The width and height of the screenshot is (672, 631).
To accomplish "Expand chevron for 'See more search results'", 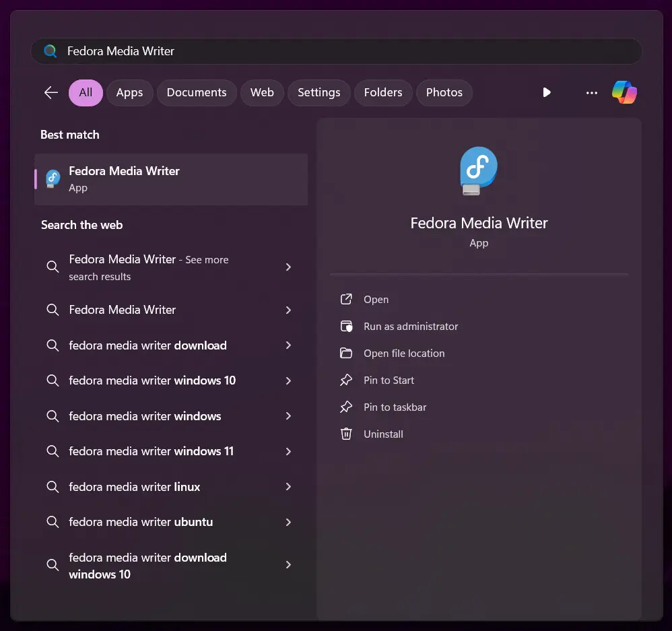I will click(288, 267).
